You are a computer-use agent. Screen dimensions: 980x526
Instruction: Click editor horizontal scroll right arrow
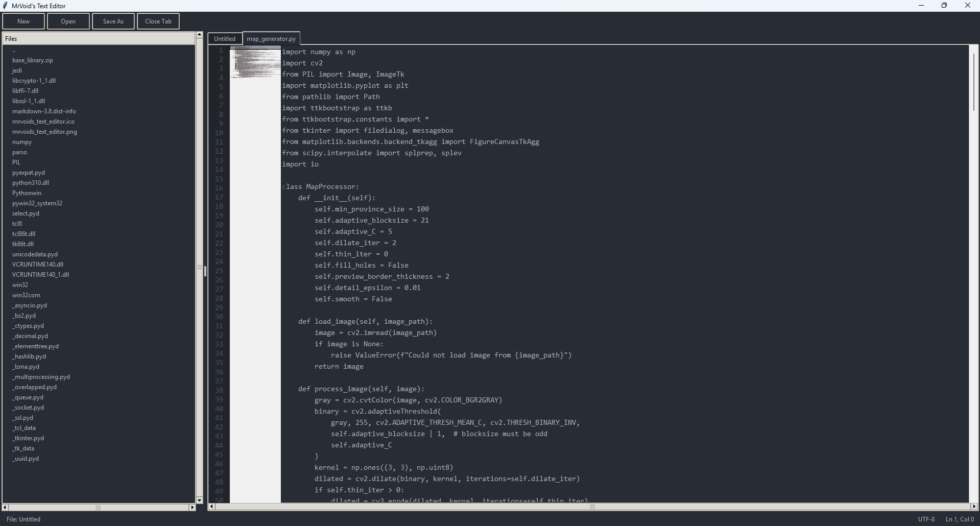click(x=974, y=507)
